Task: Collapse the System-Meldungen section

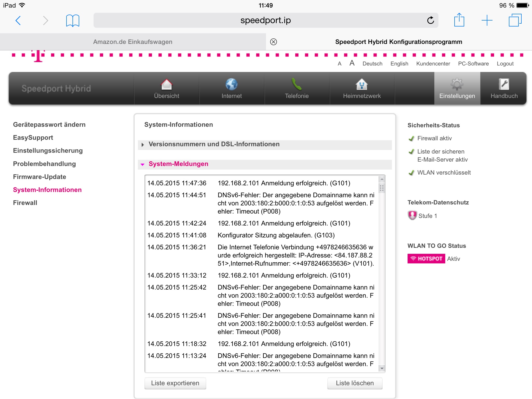Action: (x=265, y=164)
